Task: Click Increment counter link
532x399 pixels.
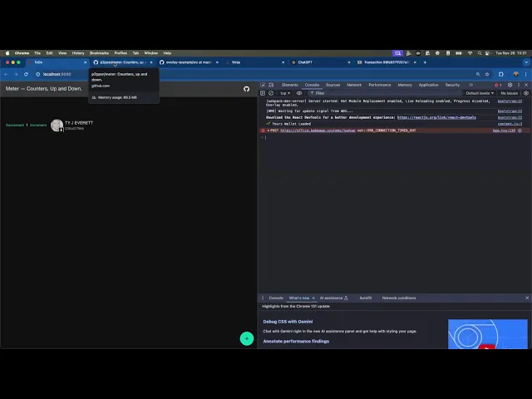Action: pyautogui.click(x=38, y=126)
